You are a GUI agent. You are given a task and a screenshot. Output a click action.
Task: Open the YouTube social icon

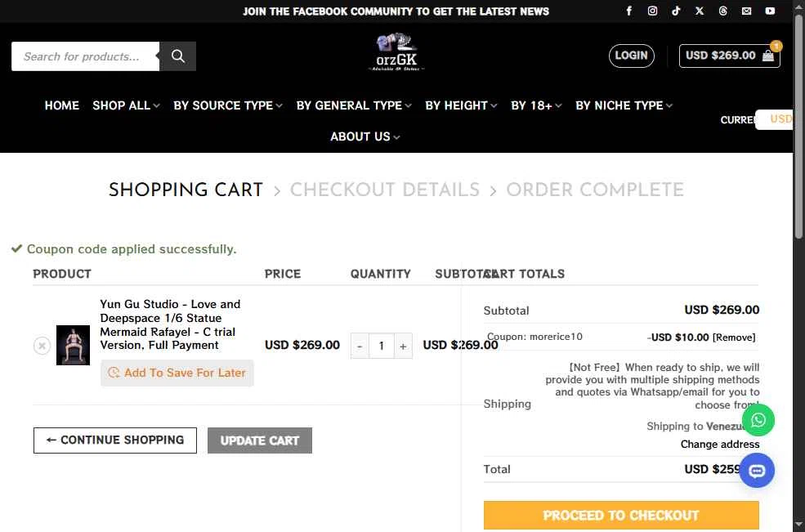tap(770, 11)
